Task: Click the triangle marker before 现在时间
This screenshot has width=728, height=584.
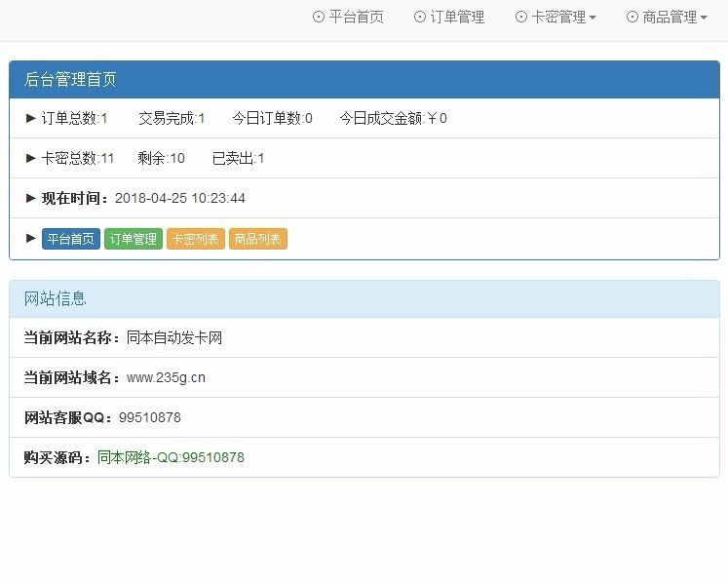Action: (x=31, y=198)
